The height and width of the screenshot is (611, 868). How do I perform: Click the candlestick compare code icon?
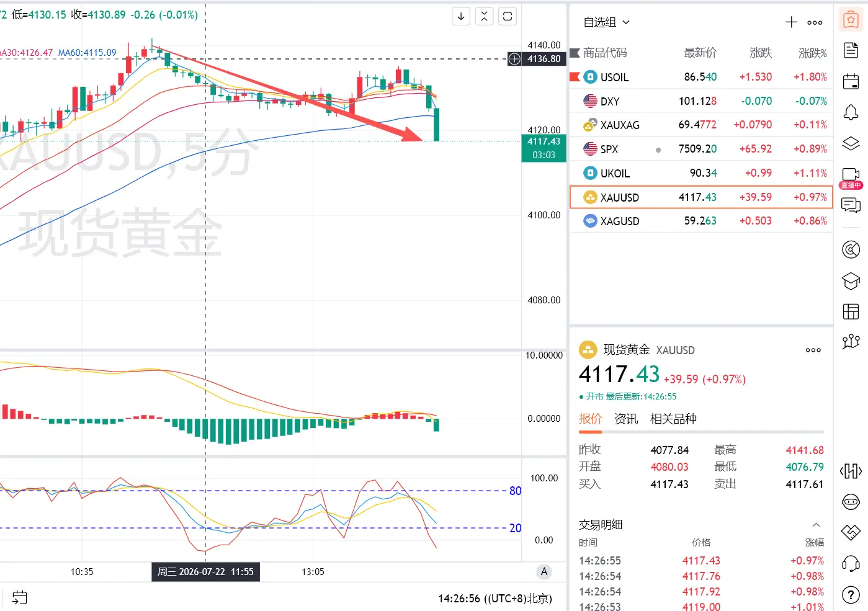coord(851,471)
